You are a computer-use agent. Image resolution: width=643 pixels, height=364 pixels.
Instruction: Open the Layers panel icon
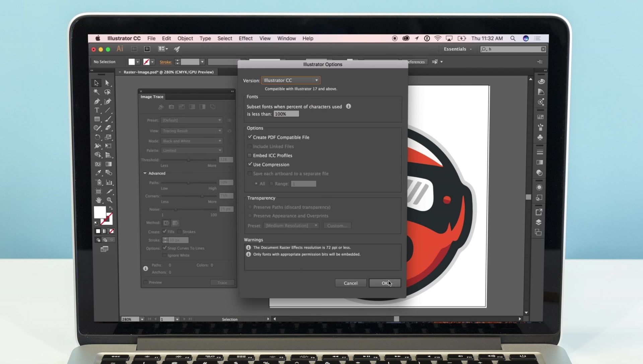[539, 222]
